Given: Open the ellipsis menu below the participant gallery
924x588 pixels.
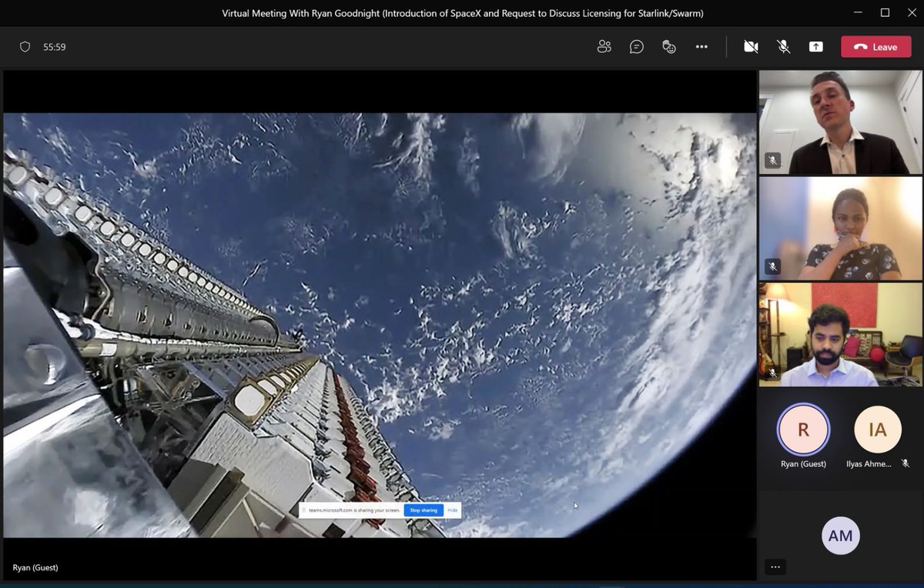Looking at the screenshot, I should [x=775, y=567].
